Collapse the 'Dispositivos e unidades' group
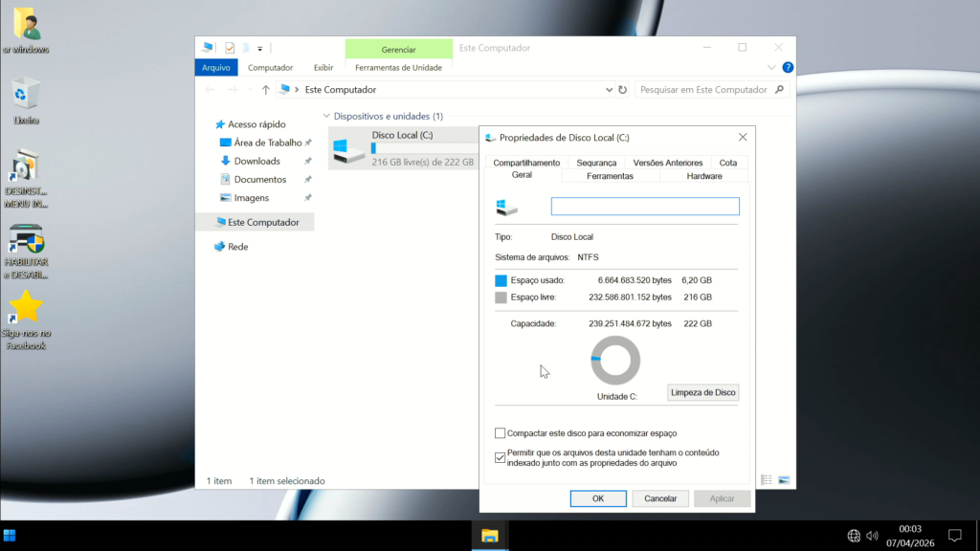The image size is (980, 551). 326,117
